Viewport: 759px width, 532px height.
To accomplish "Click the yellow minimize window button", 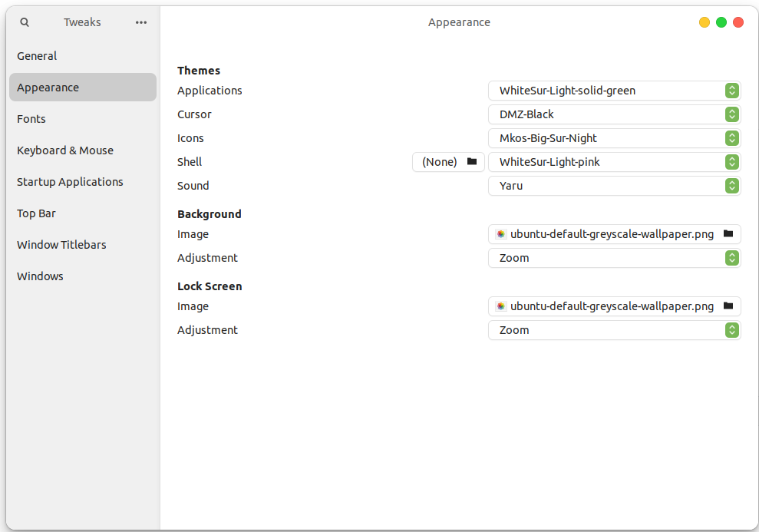I will click(x=705, y=22).
